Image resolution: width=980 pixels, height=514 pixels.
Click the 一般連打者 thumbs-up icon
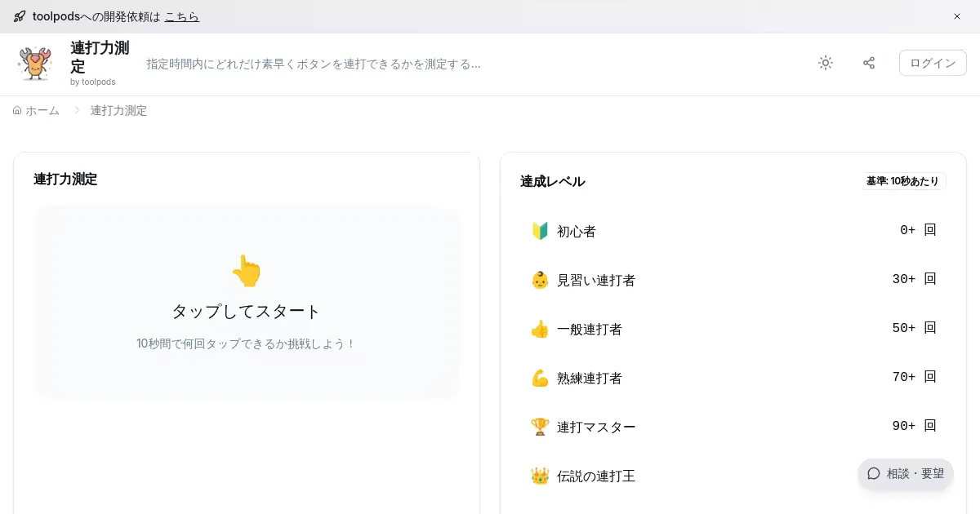click(540, 329)
